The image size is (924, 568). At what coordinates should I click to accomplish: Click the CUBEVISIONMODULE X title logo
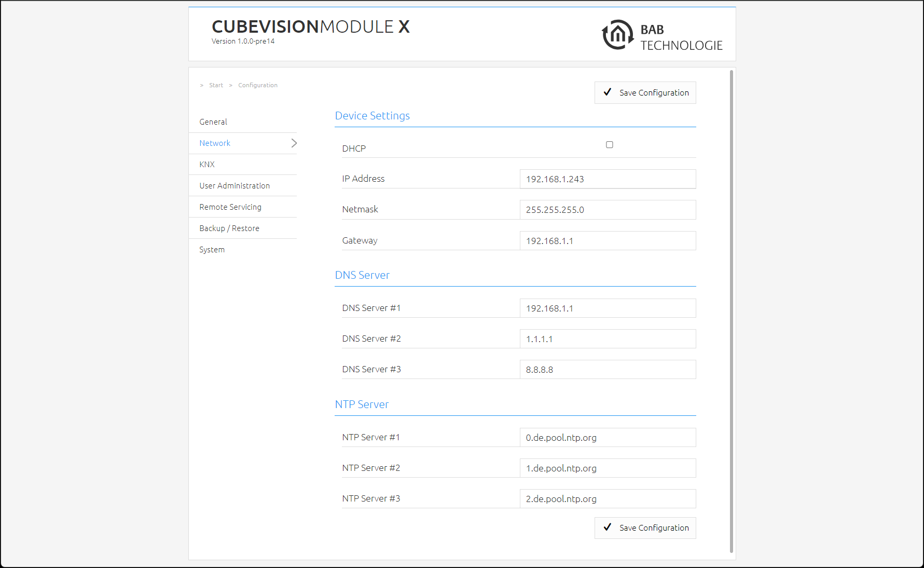point(311,26)
